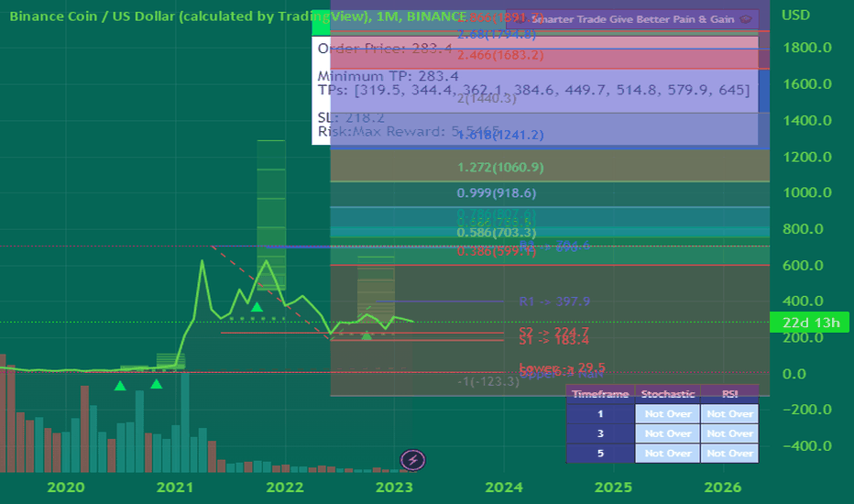Click the RSI table header
This screenshot has width=854, height=504.
[x=729, y=394]
